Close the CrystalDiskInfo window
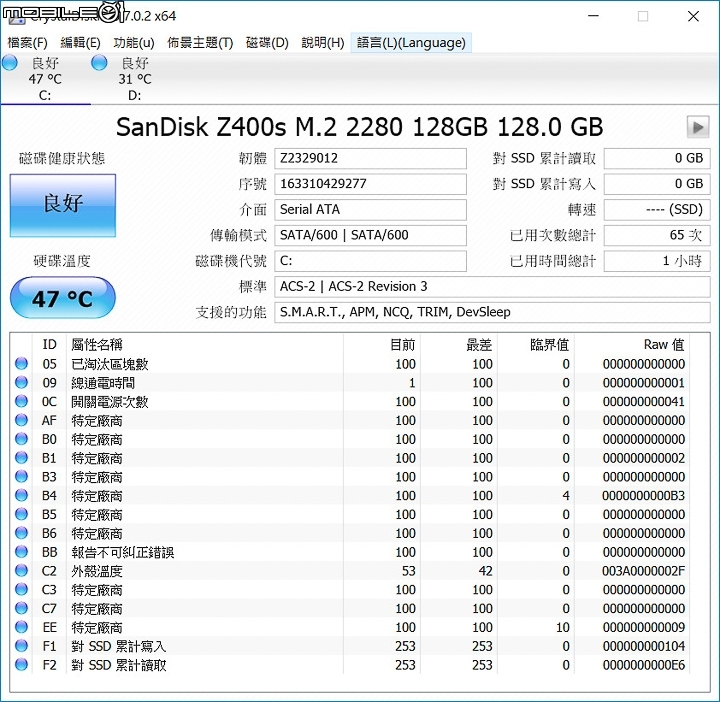This screenshot has height=702, width=720. pos(693,16)
